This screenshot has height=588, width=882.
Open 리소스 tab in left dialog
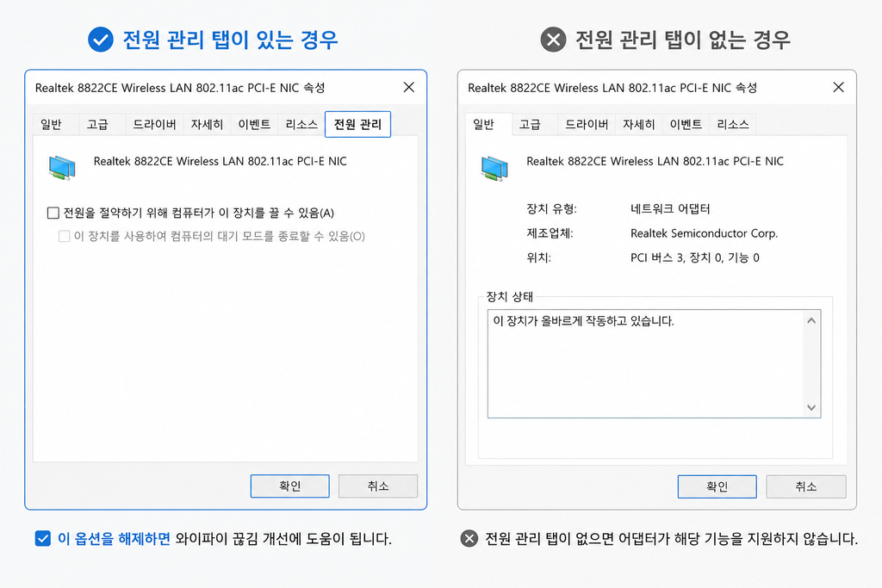click(301, 124)
